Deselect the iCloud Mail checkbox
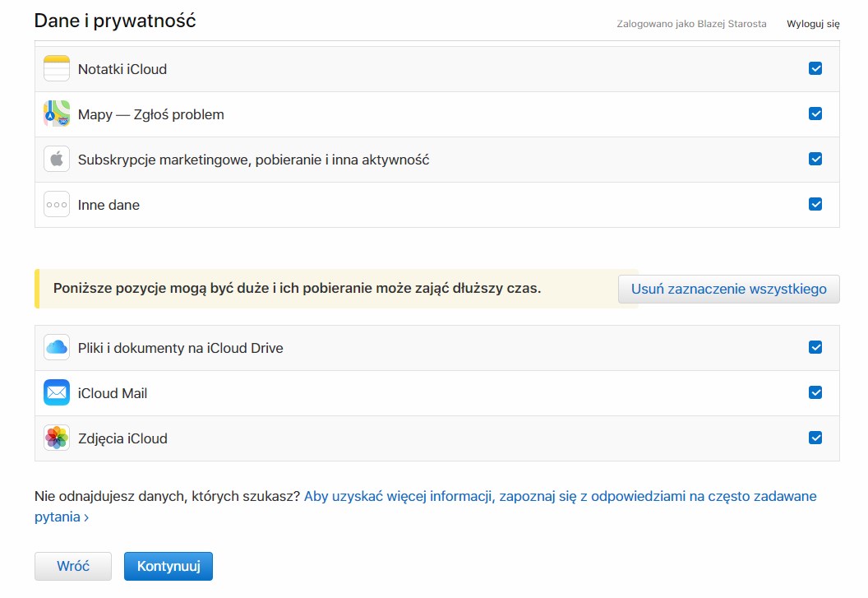 [x=815, y=392]
